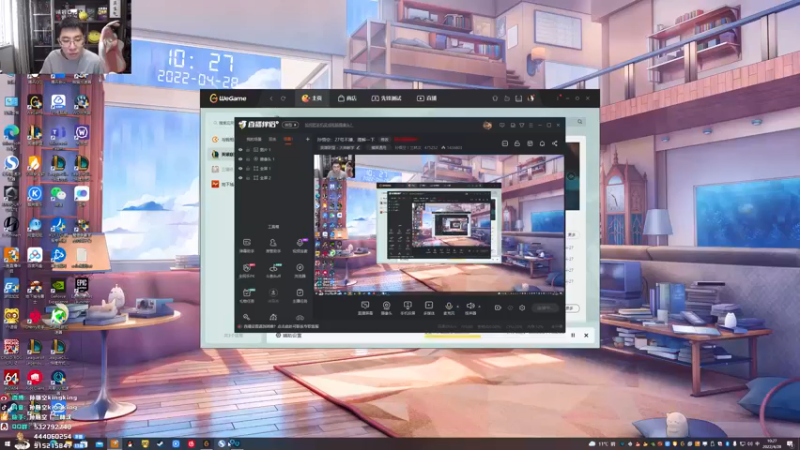Open the WeChat desktop icon
Viewport: 800px width, 450px height.
pos(58,196)
